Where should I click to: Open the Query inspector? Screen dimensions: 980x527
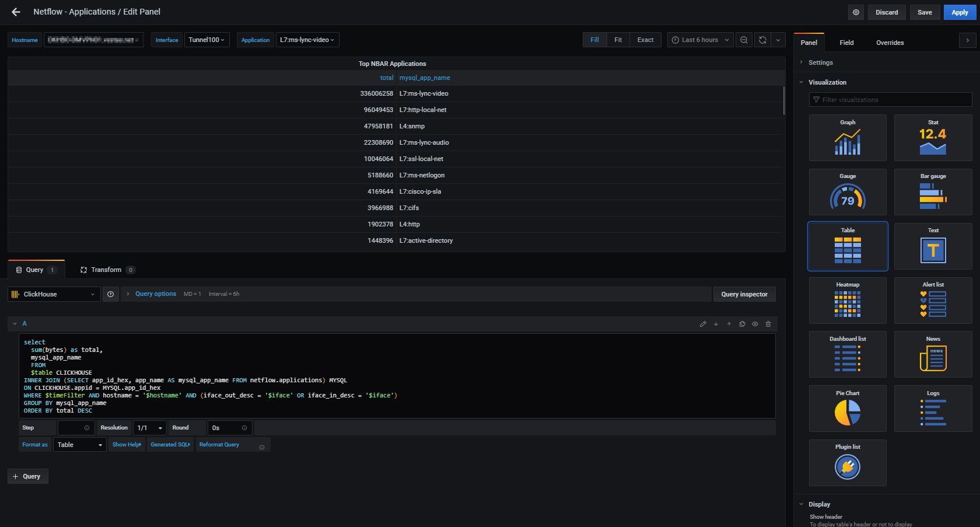744,294
